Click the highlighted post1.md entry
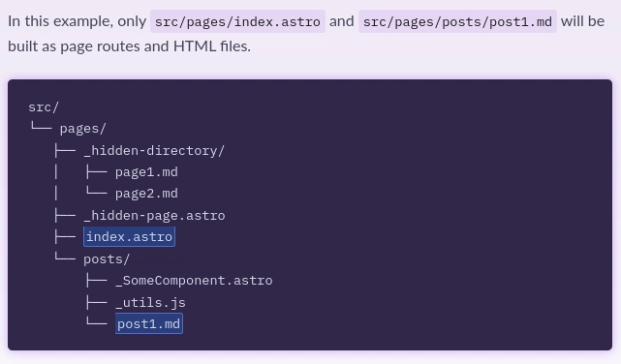621x364 pixels. click(x=149, y=323)
